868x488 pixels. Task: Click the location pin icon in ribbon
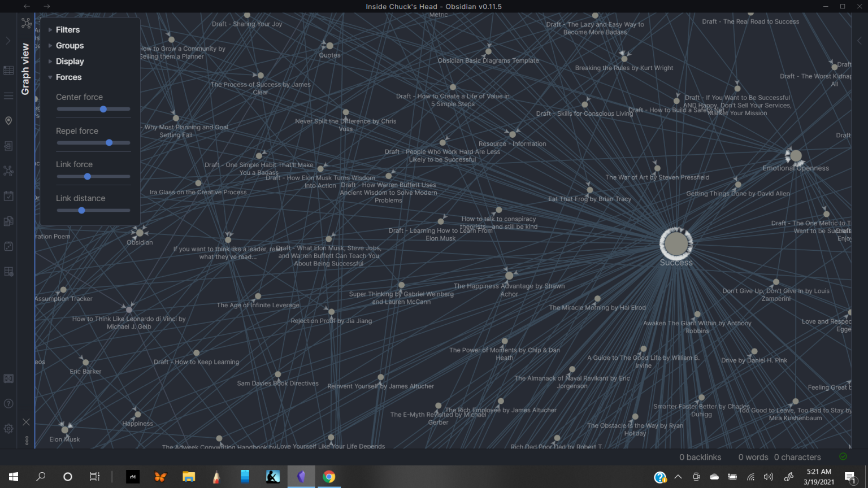(8, 121)
